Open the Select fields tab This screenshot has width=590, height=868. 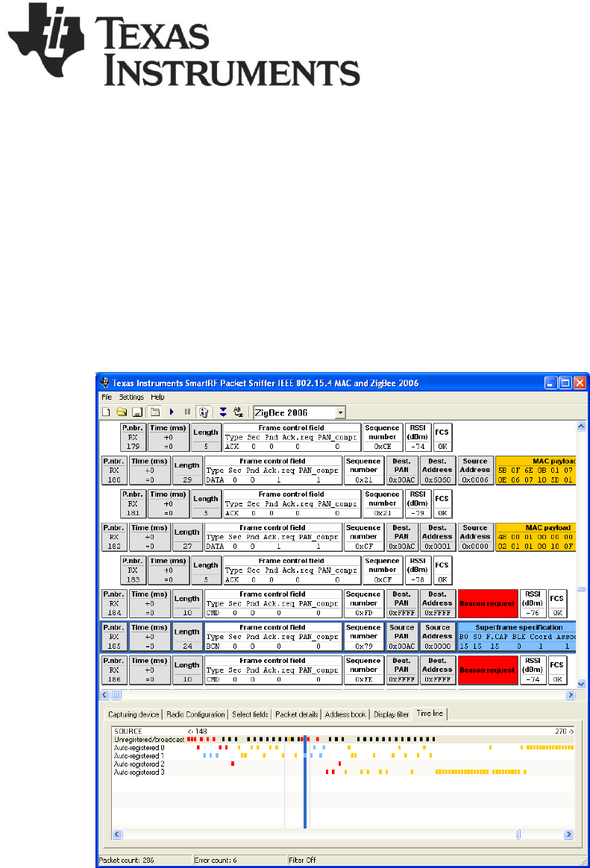(250, 714)
